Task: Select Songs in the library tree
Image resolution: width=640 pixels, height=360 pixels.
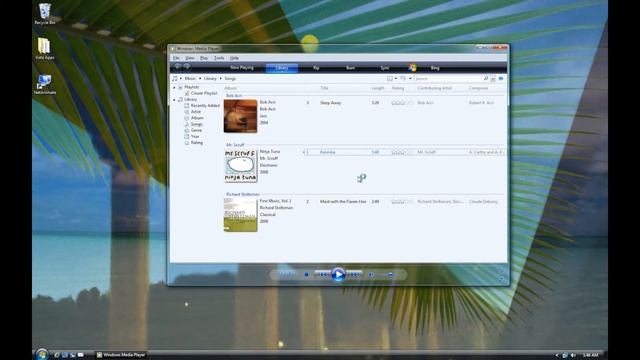Action: [196, 124]
